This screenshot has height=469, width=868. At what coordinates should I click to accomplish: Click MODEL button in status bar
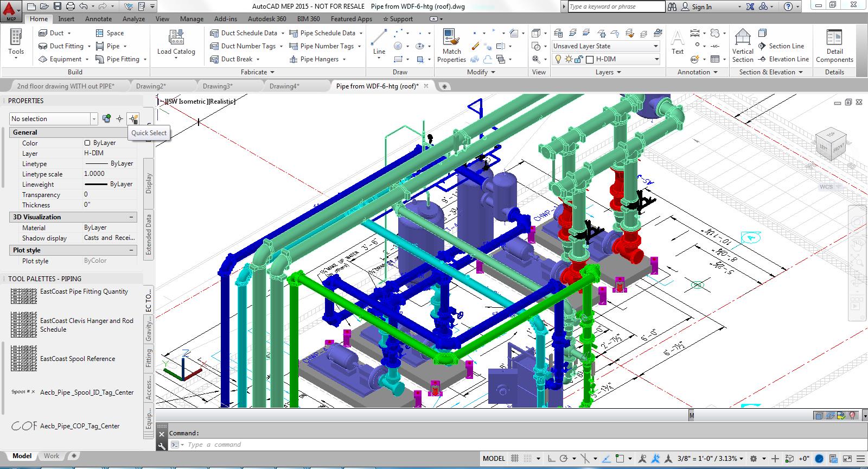coord(494,459)
